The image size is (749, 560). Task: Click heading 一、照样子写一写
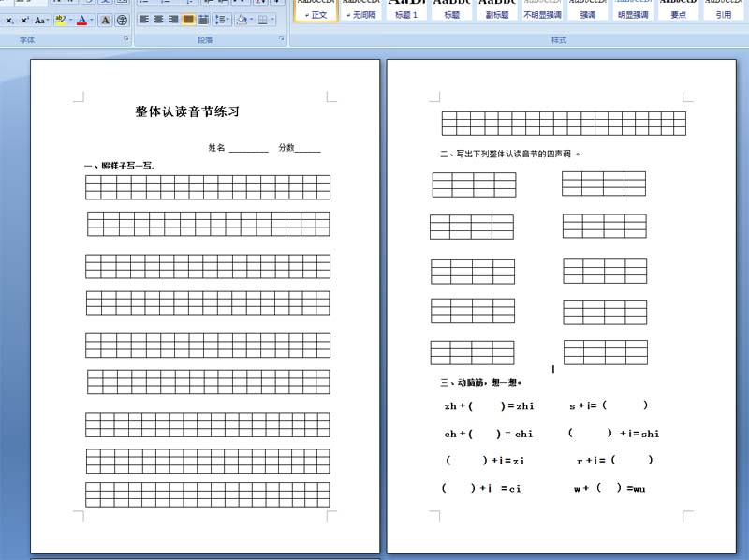pos(120,166)
